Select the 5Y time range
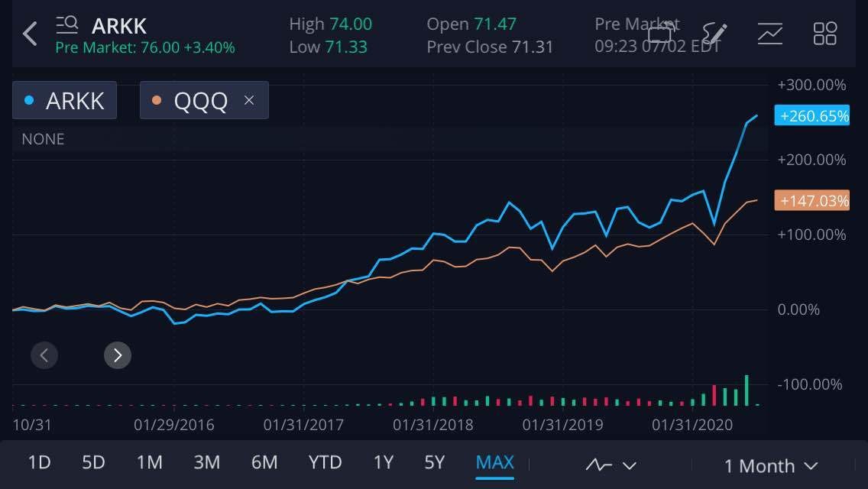Viewport: 868px width, 489px height. coord(434,462)
